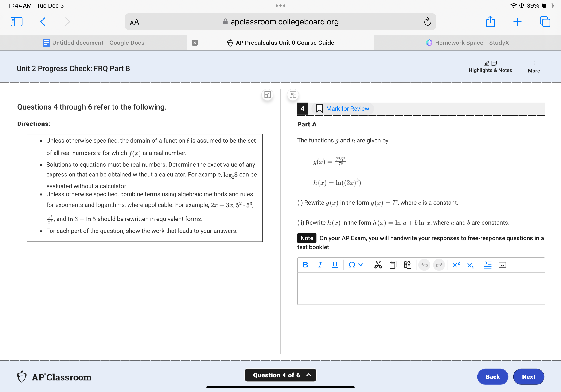Click the draggable pane divider bar
The width and height of the screenshot is (561, 392).
280,221
